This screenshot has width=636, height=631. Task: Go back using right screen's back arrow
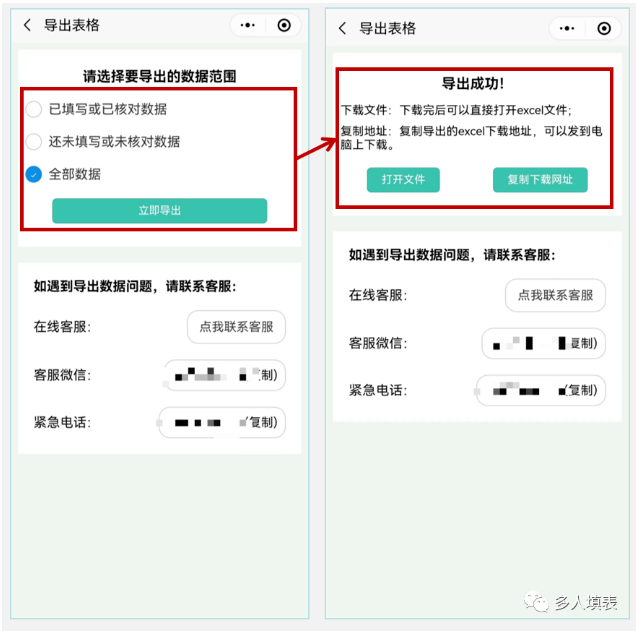pos(342,28)
